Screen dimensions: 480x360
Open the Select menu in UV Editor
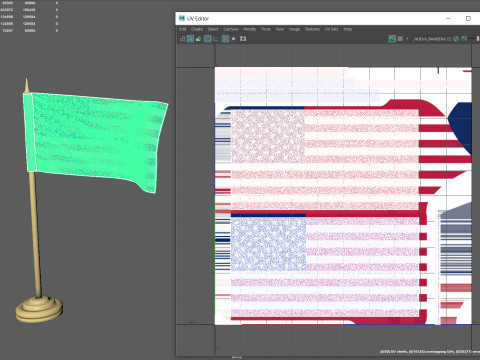click(x=213, y=29)
